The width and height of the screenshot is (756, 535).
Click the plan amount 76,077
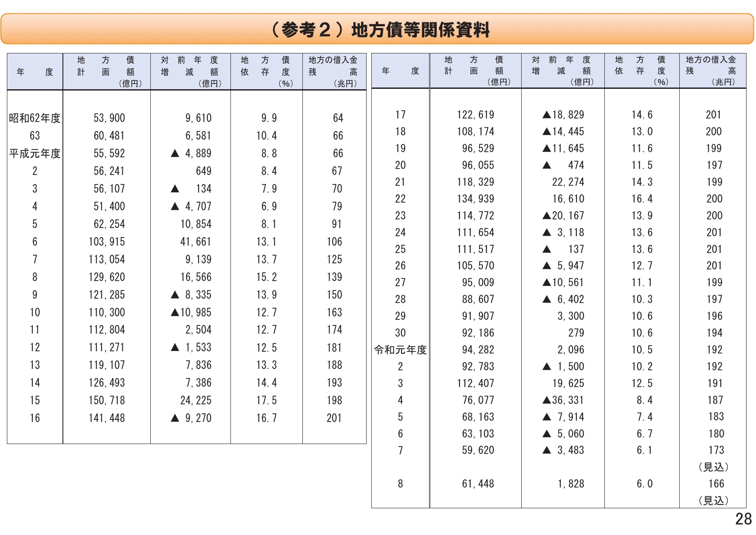coord(478,400)
